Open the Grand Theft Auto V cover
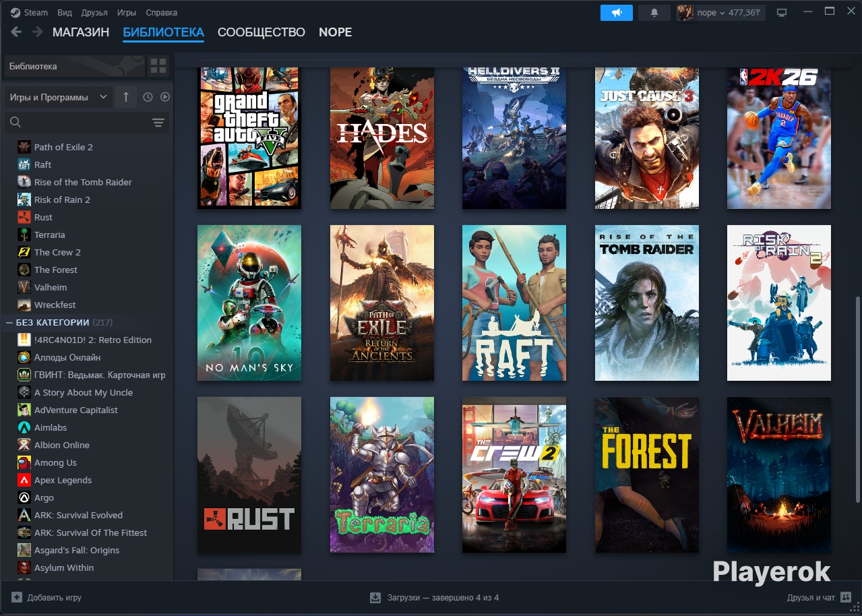This screenshot has height=616, width=862. point(249,137)
